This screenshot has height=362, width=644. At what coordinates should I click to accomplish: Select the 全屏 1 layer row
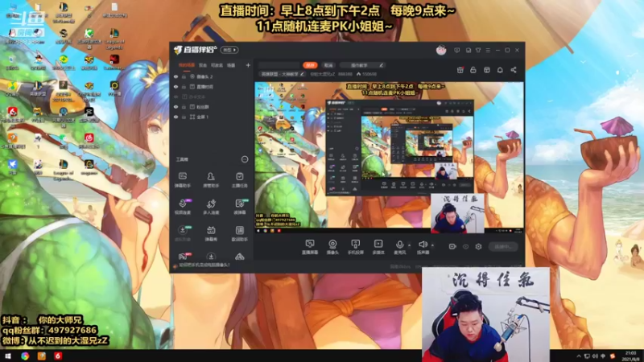pyautogui.click(x=212, y=117)
